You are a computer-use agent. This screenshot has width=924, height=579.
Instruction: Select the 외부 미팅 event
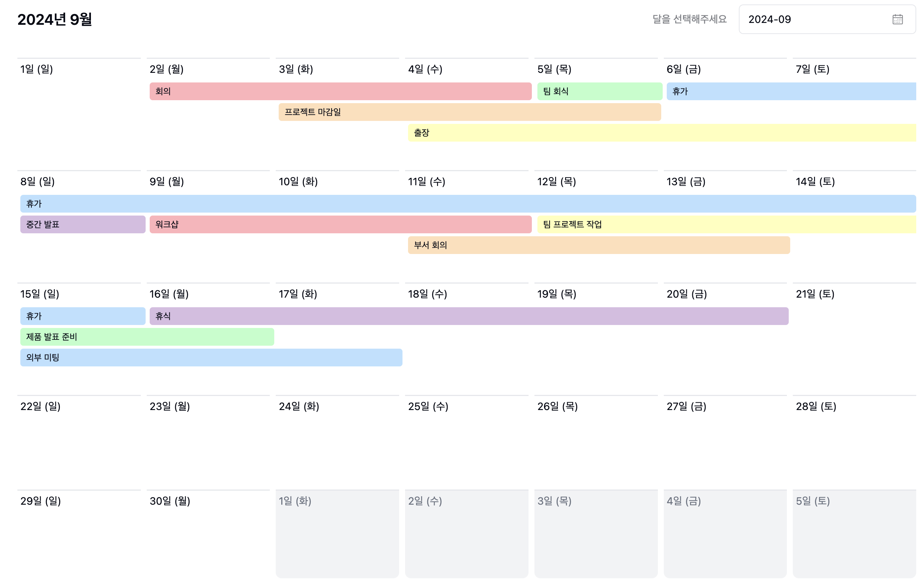pos(211,357)
